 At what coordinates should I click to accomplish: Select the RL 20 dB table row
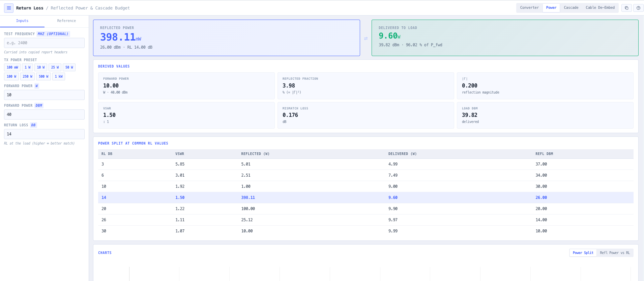click(x=365, y=209)
